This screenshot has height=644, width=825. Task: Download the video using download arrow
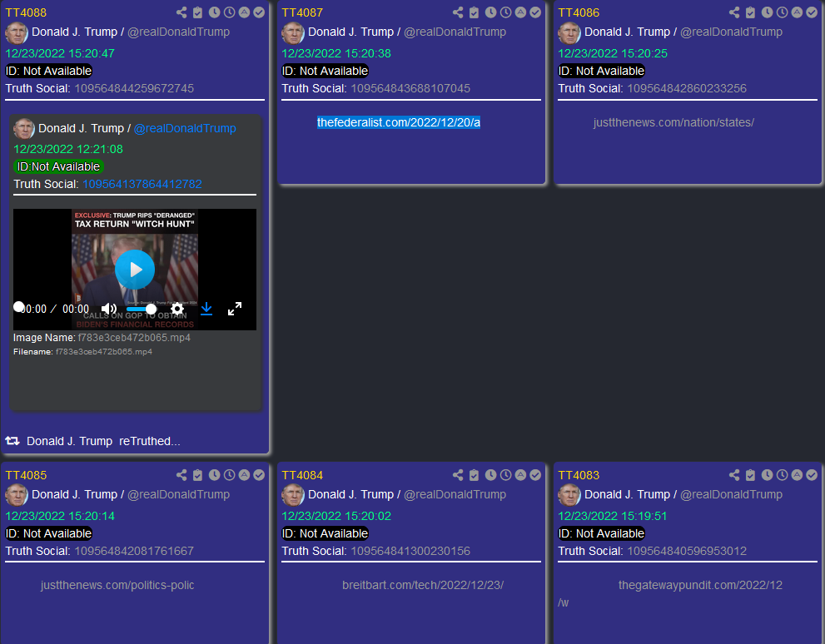tap(206, 310)
